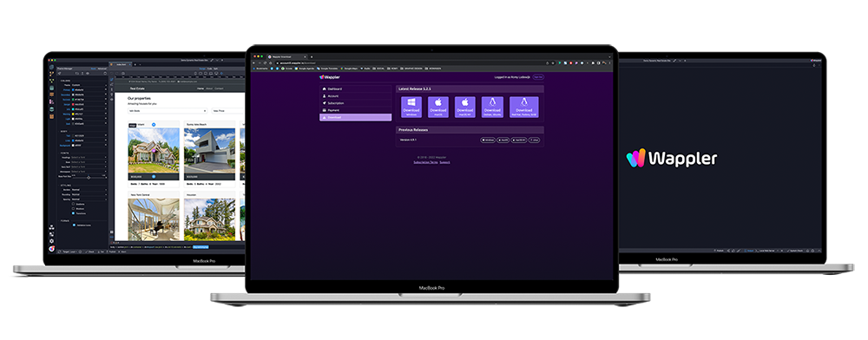Click the Download macOS M1 button
Image resolution: width=868 pixels, height=340 pixels.
465,108
